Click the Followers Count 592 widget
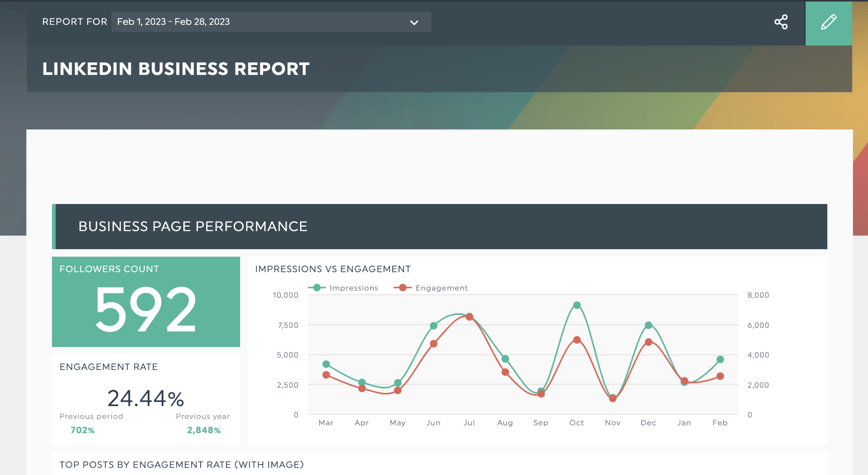Viewport: 868px width, 475px height. pos(146,302)
